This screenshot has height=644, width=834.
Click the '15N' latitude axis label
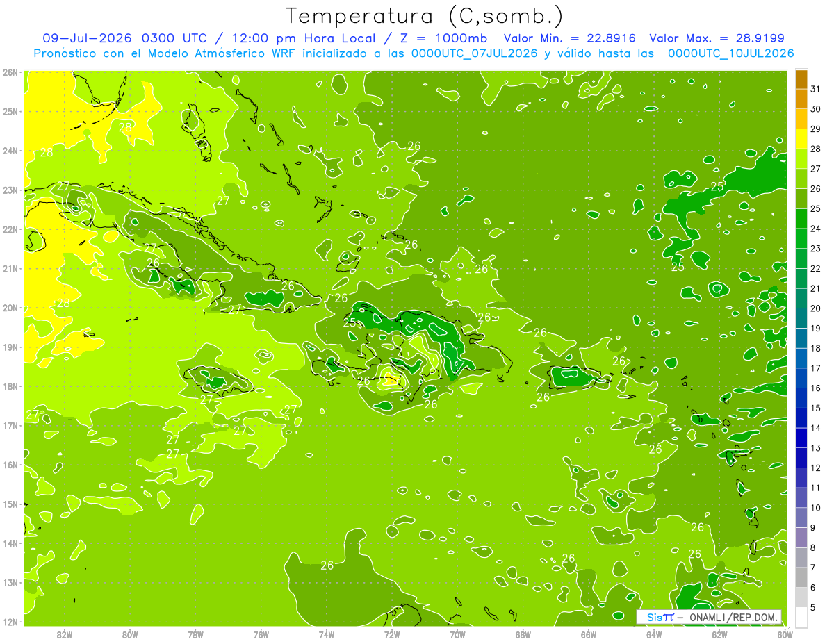[x=10, y=504]
